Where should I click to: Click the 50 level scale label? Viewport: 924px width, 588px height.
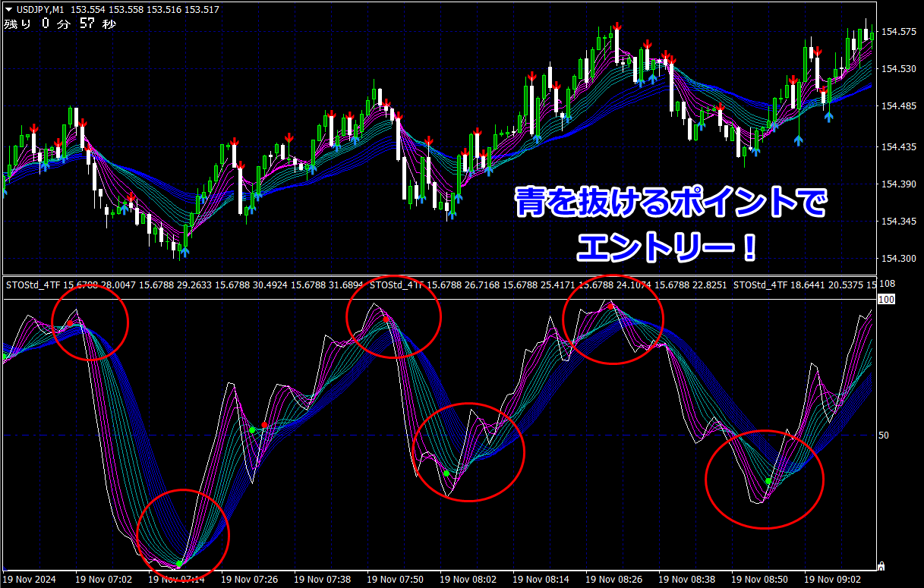pos(884,435)
